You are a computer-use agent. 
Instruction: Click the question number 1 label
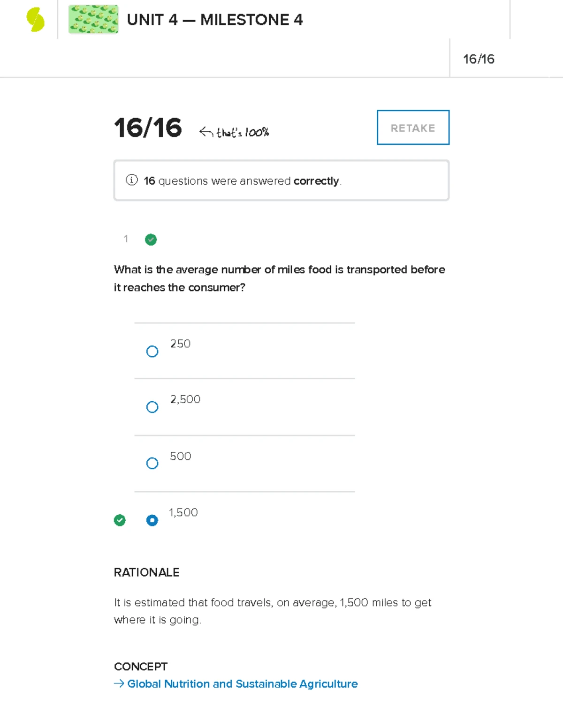coord(126,239)
